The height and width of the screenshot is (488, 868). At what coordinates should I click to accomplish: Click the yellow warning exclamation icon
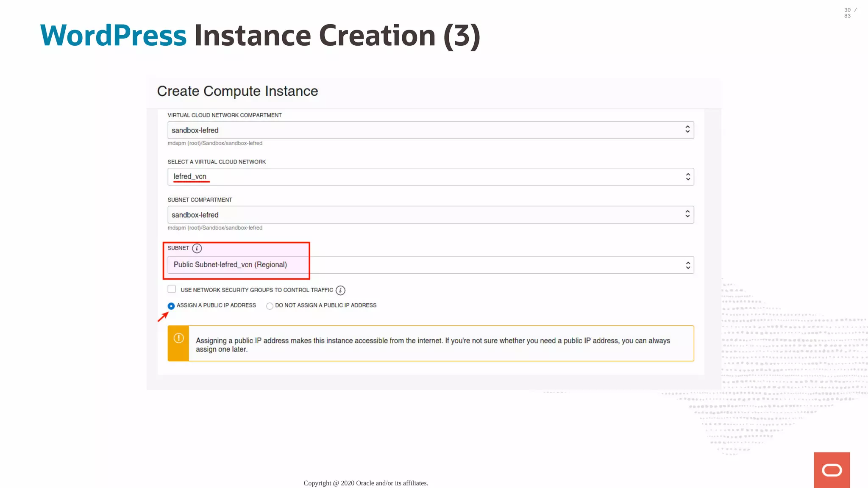coord(178,338)
